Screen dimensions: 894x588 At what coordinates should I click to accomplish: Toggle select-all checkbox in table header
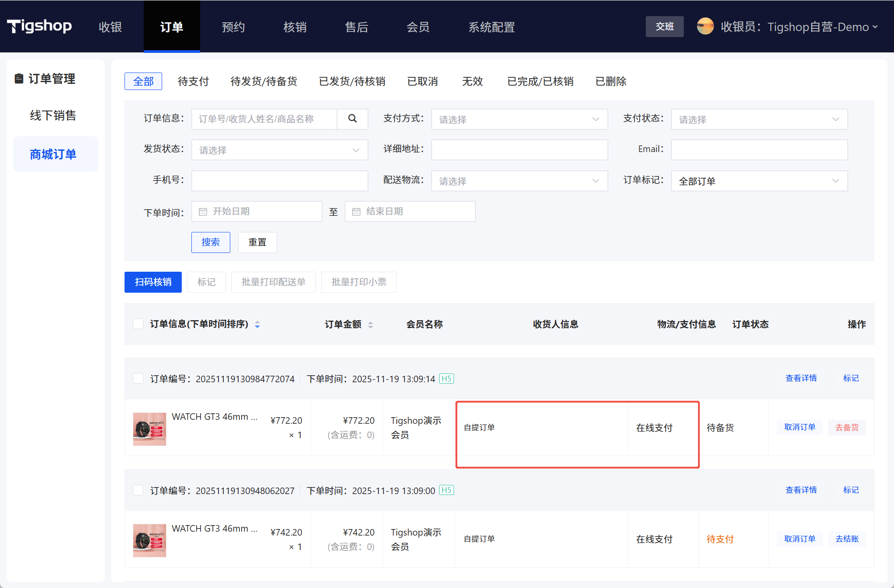click(138, 324)
